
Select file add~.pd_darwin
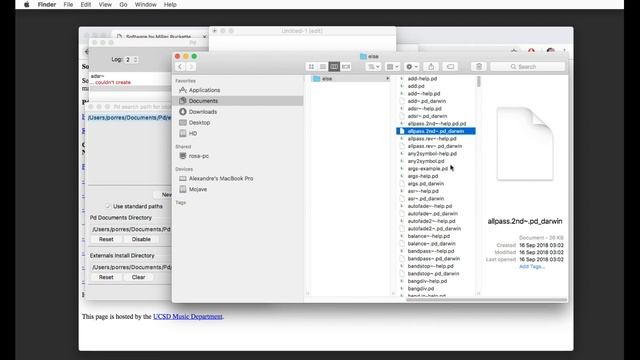pos(427,101)
